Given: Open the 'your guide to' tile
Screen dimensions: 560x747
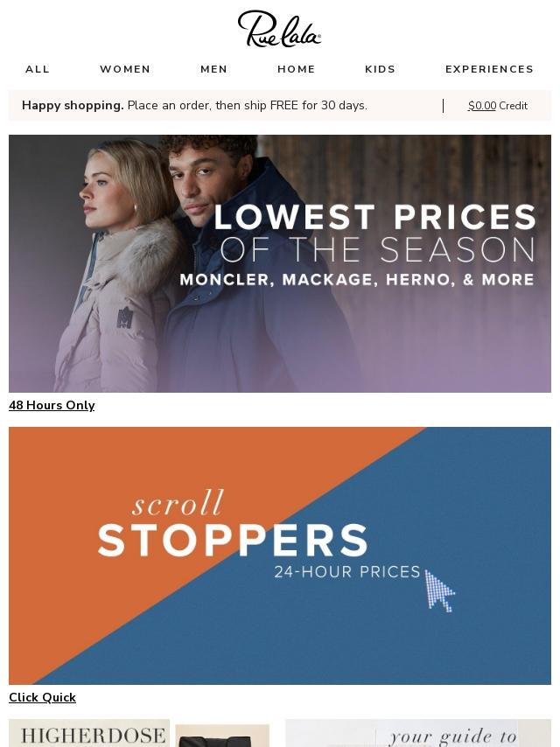Looking at the screenshot, I should click(x=418, y=733).
